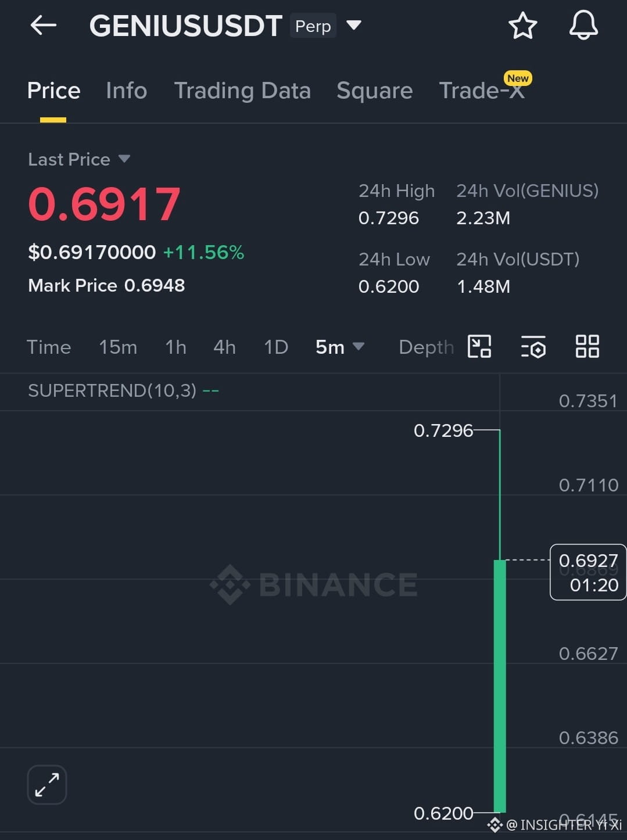Viewport: 627px width, 840px height.
Task: Select the 24h Vol(USDT) value 1.48M
Action: tap(483, 286)
